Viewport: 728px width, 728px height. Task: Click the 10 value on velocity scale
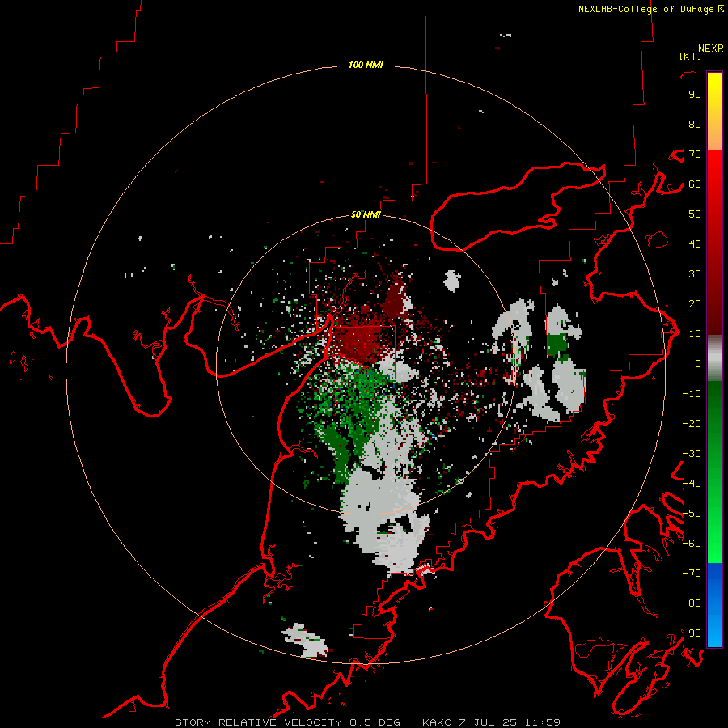[695, 334]
